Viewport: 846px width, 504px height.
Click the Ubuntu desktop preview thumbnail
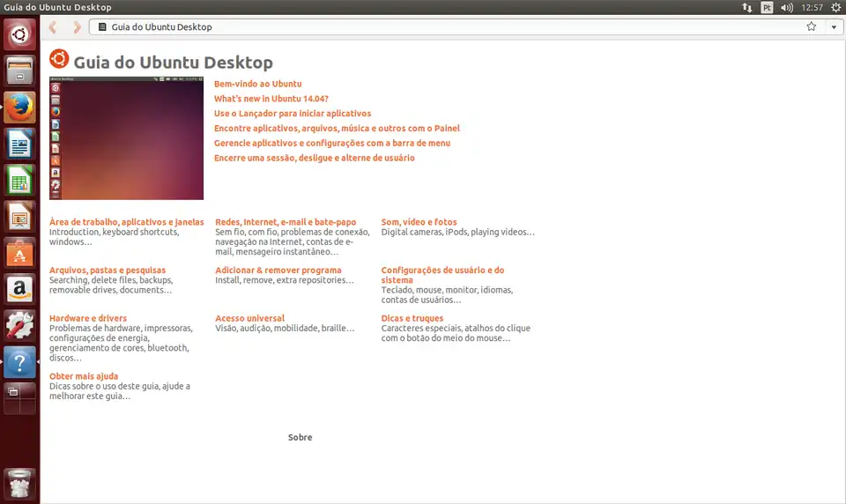coord(126,138)
